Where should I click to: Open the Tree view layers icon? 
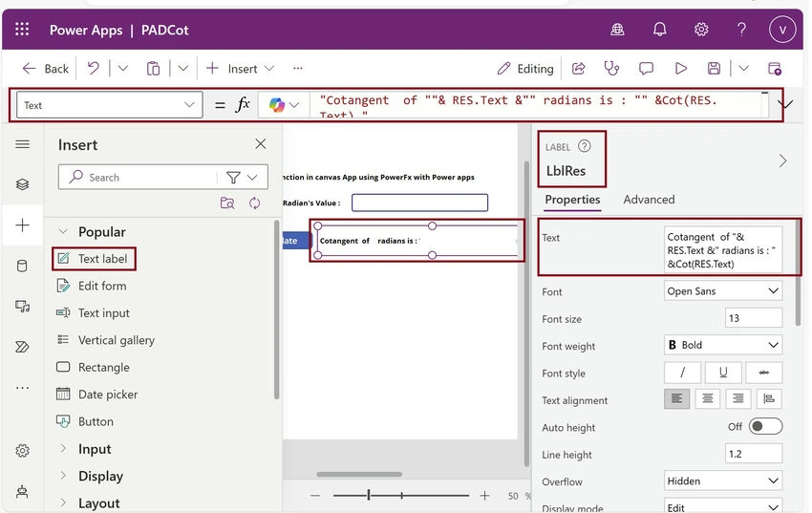point(22,184)
